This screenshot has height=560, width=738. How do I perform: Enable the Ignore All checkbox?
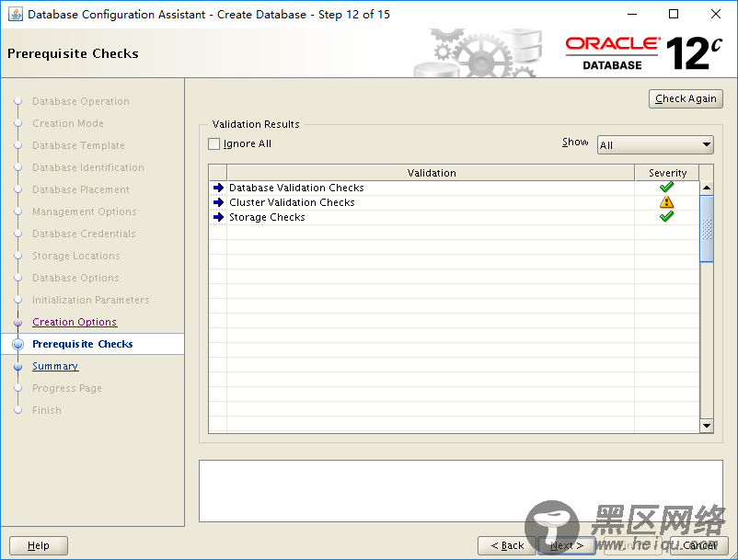[213, 143]
